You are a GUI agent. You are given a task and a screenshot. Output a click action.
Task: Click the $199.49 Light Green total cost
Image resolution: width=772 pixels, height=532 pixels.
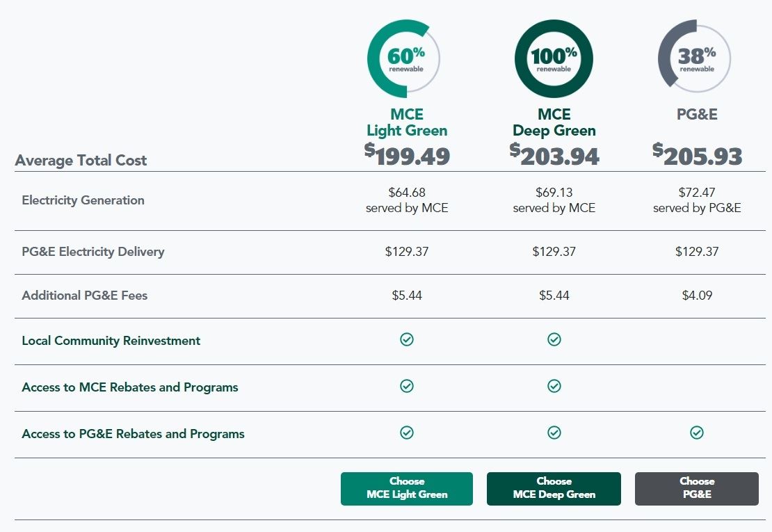(408, 155)
